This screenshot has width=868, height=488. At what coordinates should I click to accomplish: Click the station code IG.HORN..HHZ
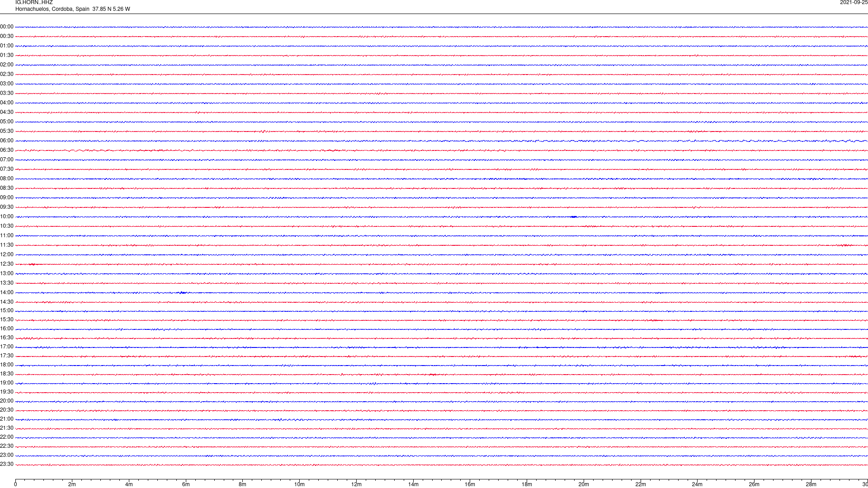point(34,2)
